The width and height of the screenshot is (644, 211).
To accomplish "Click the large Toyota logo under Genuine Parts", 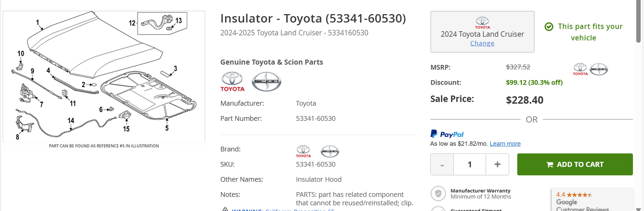I will tap(232, 82).
